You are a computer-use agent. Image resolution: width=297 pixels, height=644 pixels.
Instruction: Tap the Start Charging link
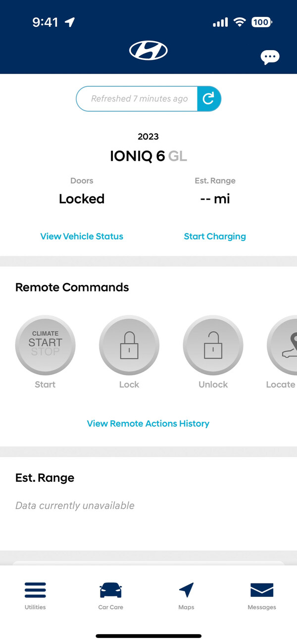pos(215,236)
